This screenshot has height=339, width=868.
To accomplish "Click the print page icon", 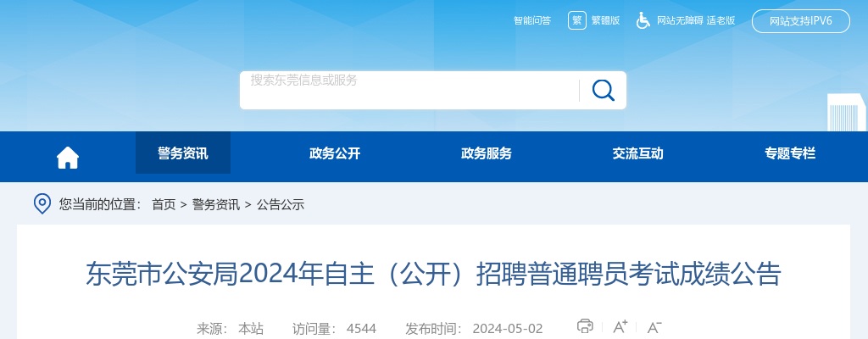I will [585, 326].
